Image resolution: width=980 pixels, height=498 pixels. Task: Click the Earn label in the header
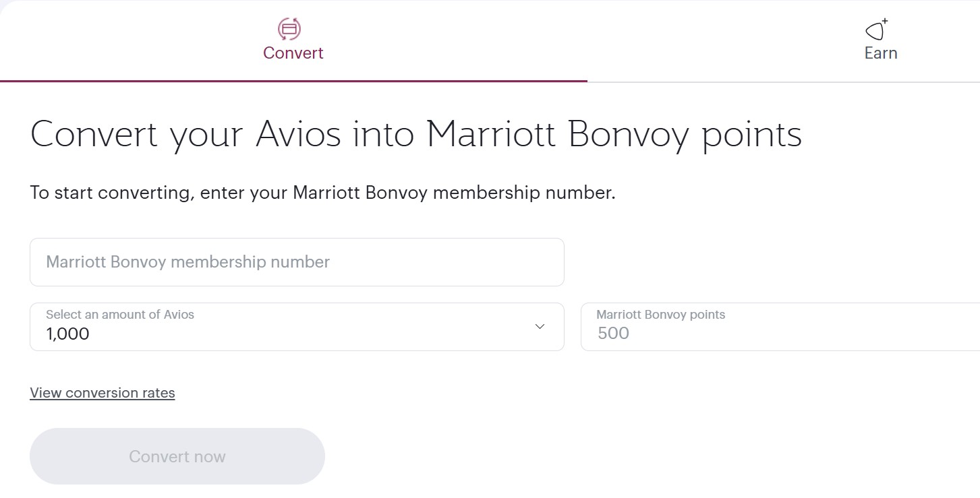point(881,53)
